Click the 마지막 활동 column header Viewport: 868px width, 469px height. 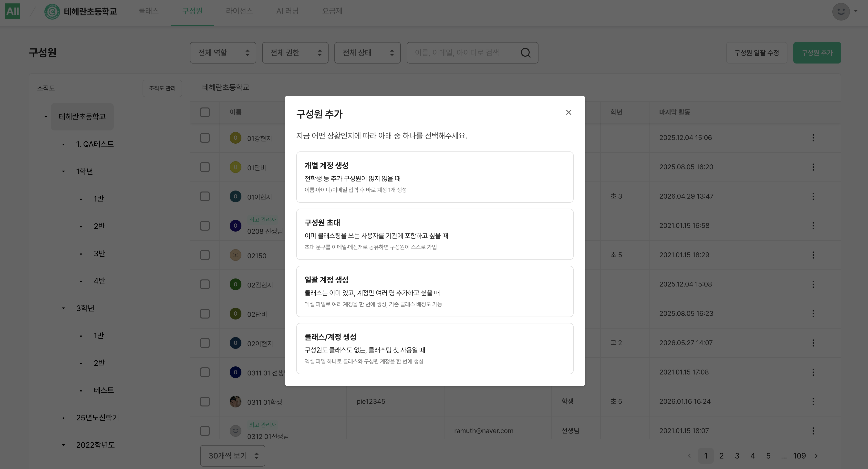coord(675,112)
